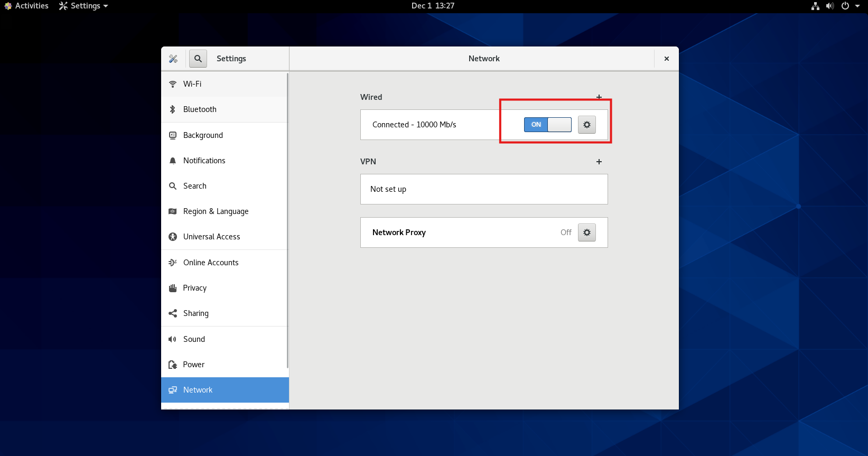Click the sidebar vertical scrollbar
868x456 pixels.
(287, 222)
